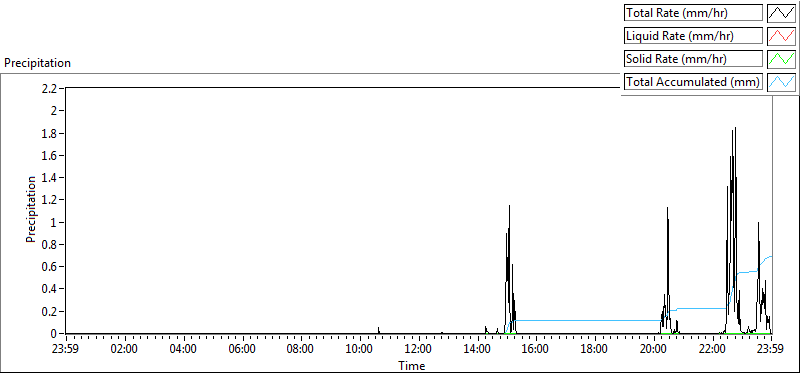
Task: Click the ending 23:59 x-axis label
Action: [771, 350]
